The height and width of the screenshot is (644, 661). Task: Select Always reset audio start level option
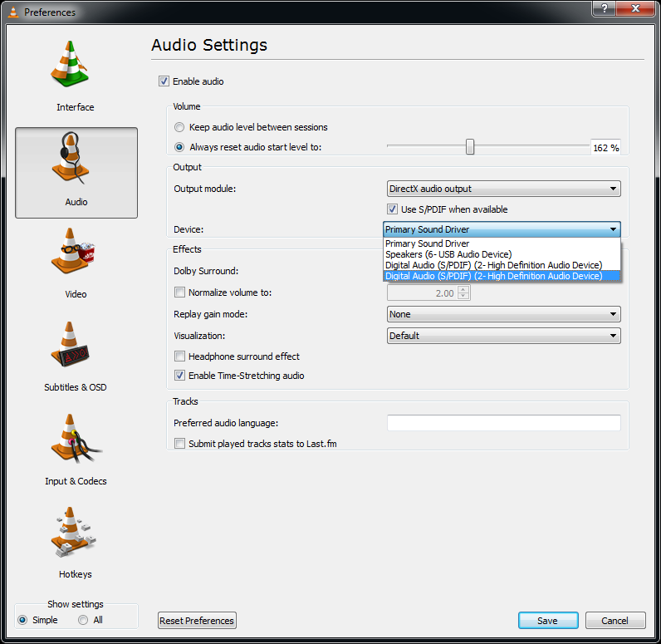point(179,147)
